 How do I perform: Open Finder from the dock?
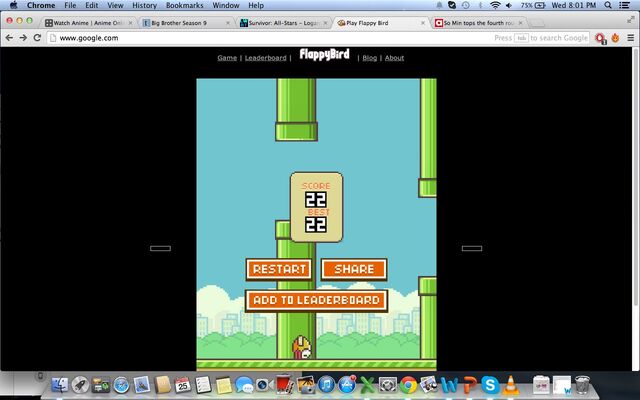tap(60, 384)
